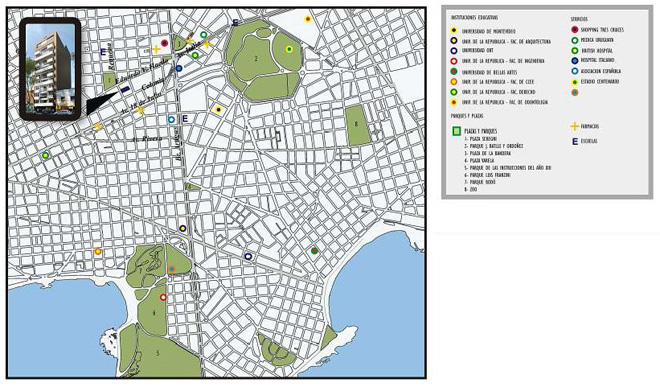Click the "Av. Rivera" street label
This screenshot has width=660, height=387.
[147, 139]
